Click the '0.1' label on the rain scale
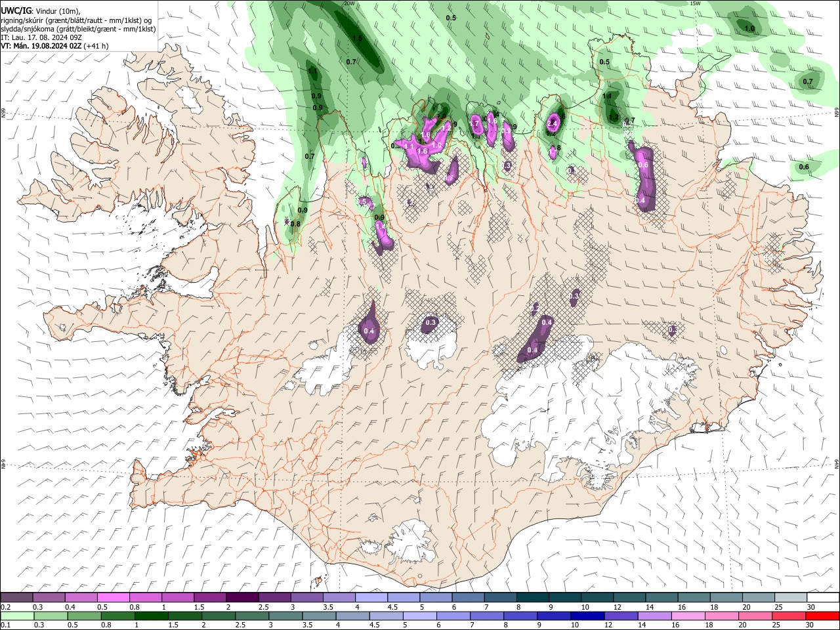Viewport: 840px width, 630px height. click(x=4, y=625)
